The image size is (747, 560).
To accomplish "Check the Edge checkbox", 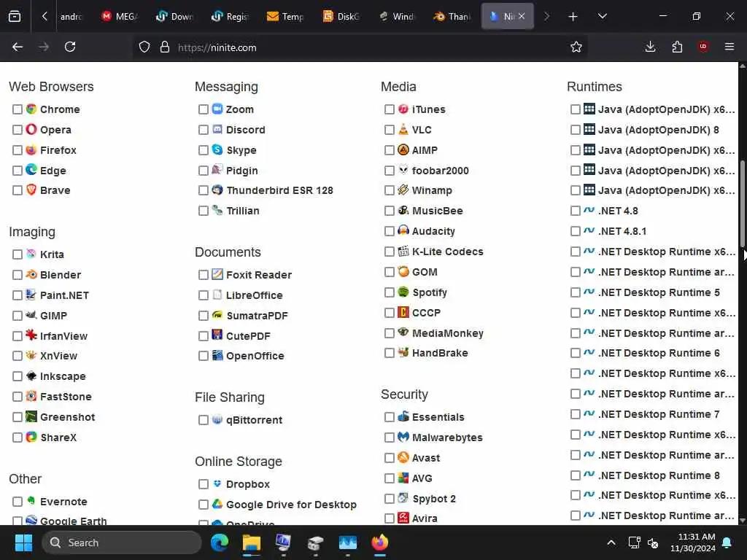I will coord(18,171).
